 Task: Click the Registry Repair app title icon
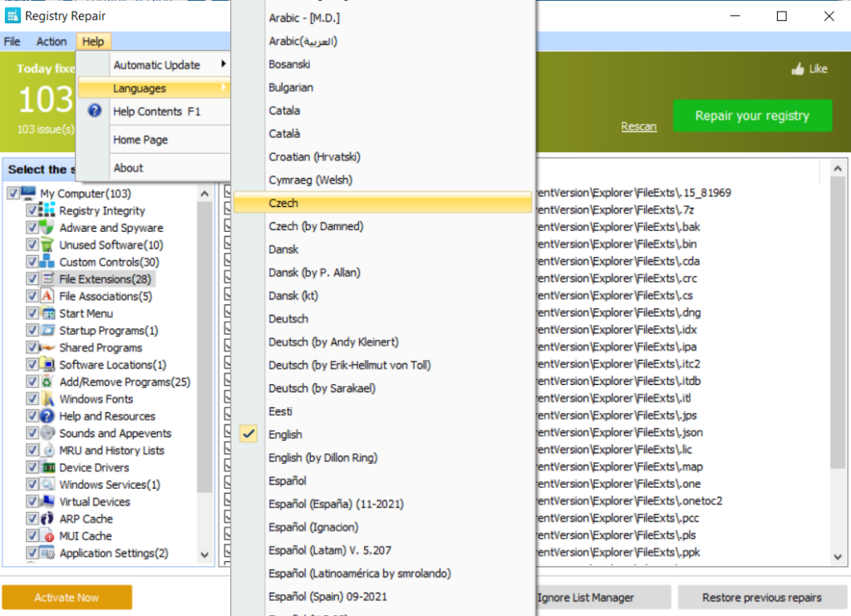(12, 16)
